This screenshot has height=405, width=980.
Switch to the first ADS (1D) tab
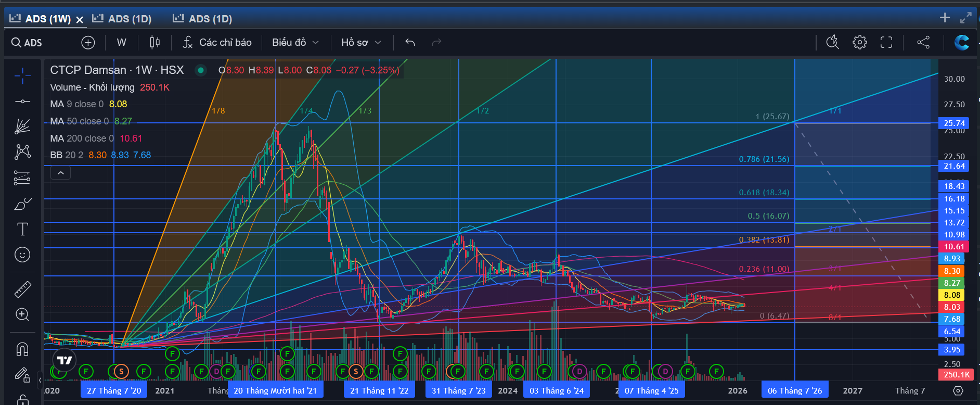122,19
